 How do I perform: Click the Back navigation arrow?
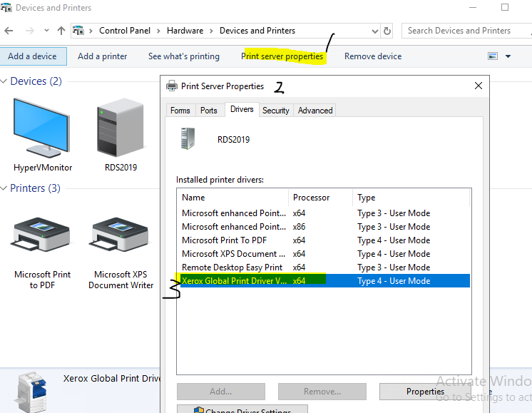(9, 31)
